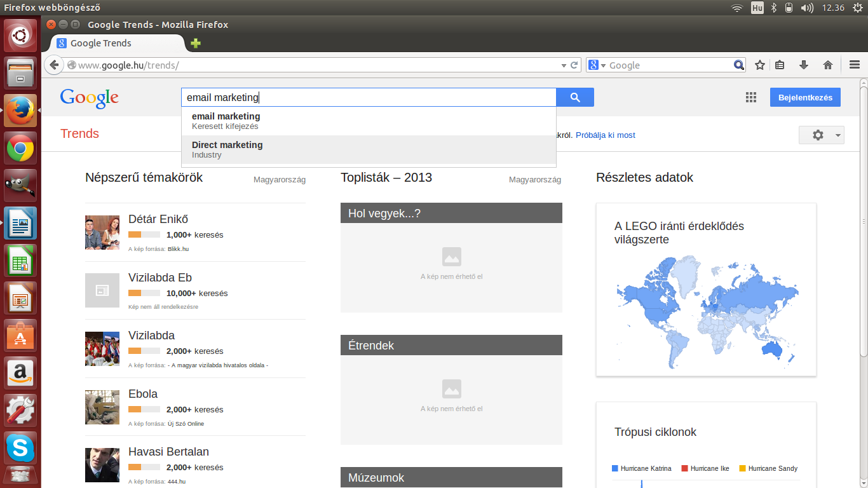Open the Blikk.hu image source link
Viewport: 868px width, 488px height.
tap(178, 249)
